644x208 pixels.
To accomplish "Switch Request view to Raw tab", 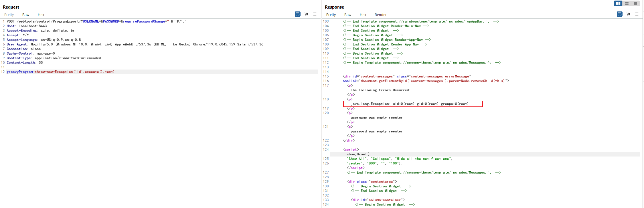I will point(26,15).
